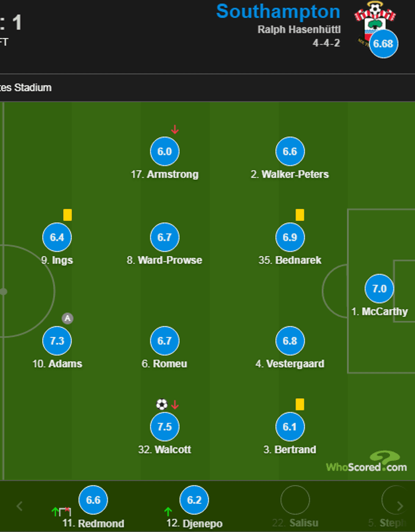Screen dimensions: 415x532
Task: Click the 6.68 team rating badge
Action: click(383, 44)
